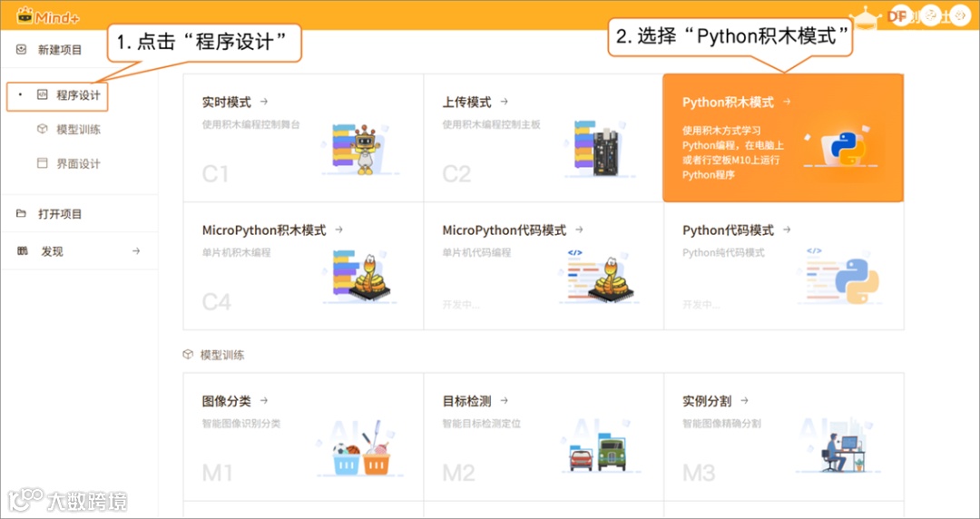
Task: Click Python logo in Python代码模式 card
Action: coord(857,280)
